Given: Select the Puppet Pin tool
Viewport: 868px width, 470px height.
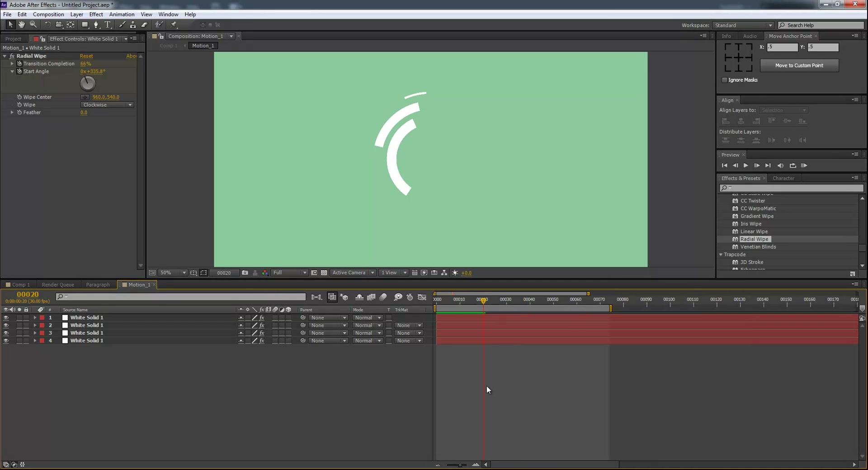Looking at the screenshot, I should tap(174, 25).
